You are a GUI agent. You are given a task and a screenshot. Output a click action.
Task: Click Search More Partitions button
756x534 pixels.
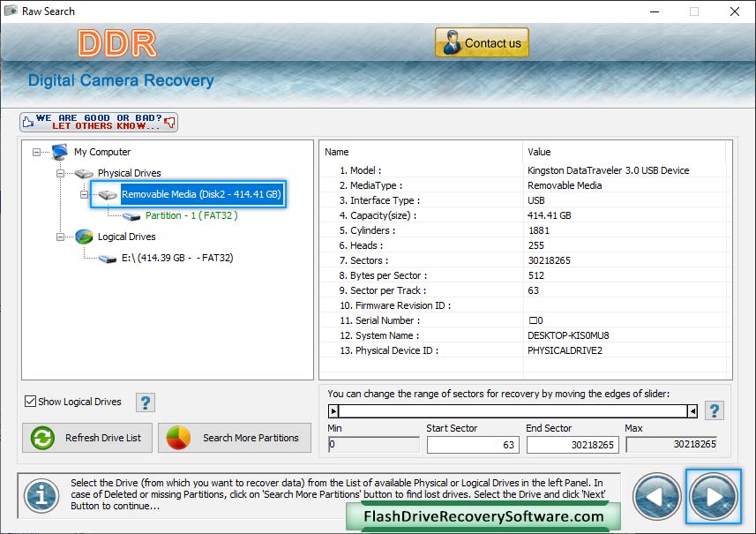pyautogui.click(x=235, y=438)
